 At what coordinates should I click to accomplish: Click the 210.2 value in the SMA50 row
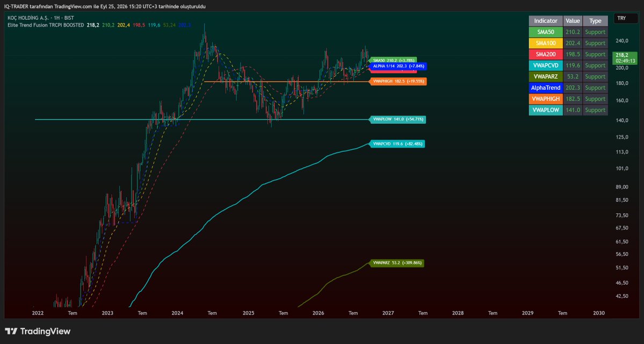(573, 32)
